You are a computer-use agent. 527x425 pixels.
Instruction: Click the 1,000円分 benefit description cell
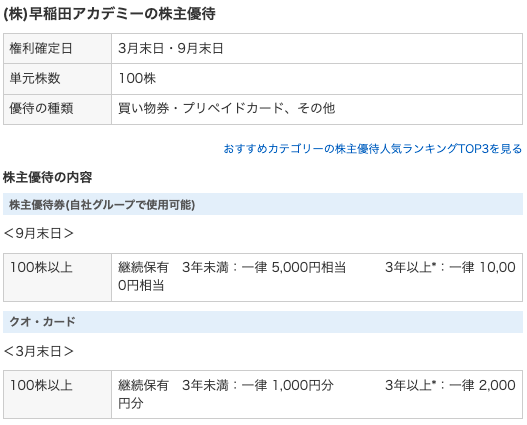tap(317, 395)
